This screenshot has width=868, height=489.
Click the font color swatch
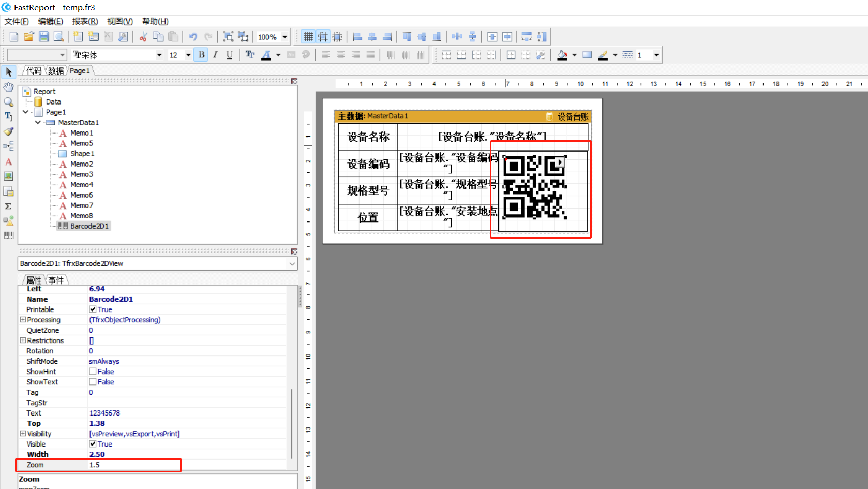266,55
